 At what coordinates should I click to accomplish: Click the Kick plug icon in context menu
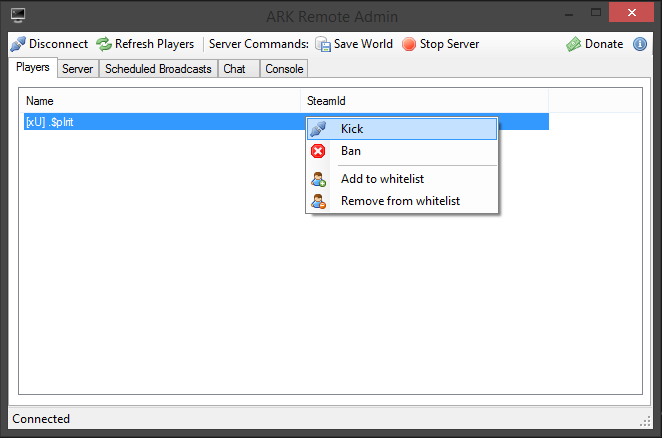point(318,129)
